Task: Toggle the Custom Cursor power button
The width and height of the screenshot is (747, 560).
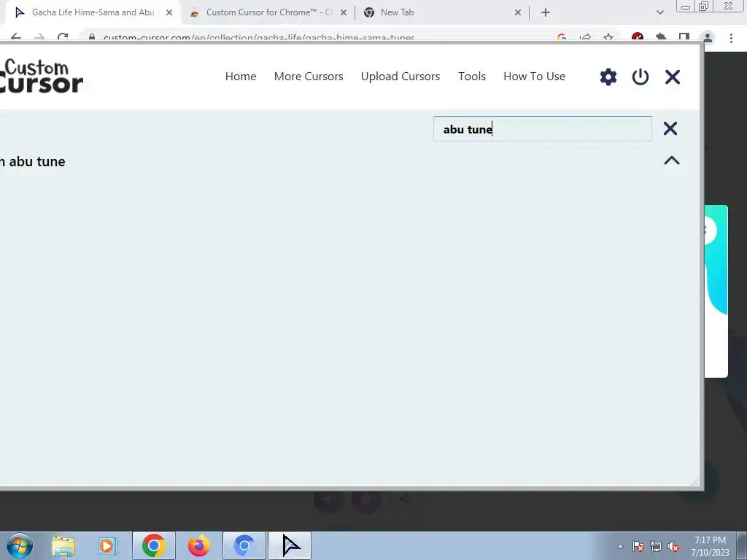Action: pyautogui.click(x=640, y=77)
